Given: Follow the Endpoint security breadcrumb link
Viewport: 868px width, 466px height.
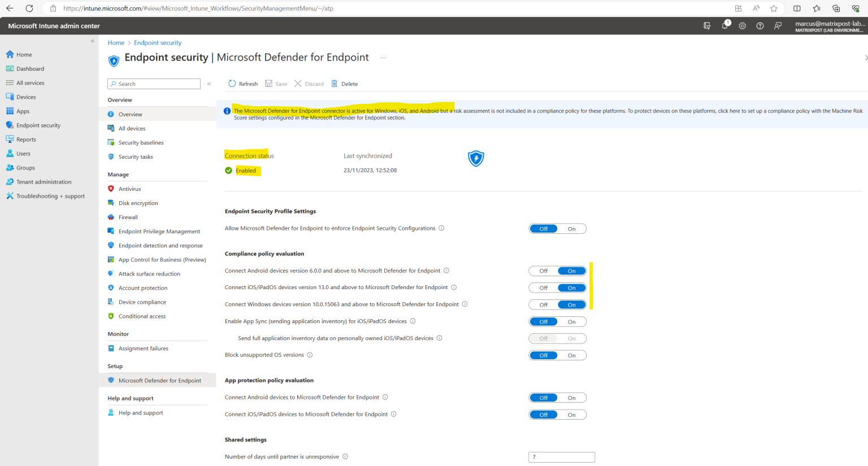Looking at the screenshot, I should tap(158, 42).
